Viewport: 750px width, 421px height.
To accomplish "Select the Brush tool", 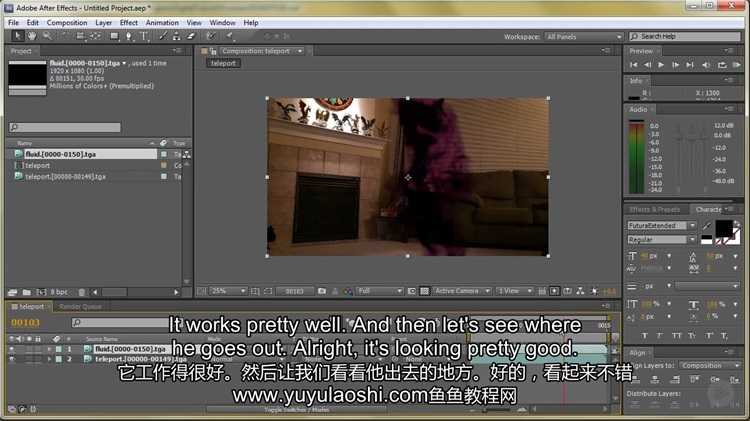I will pyautogui.click(x=163, y=36).
